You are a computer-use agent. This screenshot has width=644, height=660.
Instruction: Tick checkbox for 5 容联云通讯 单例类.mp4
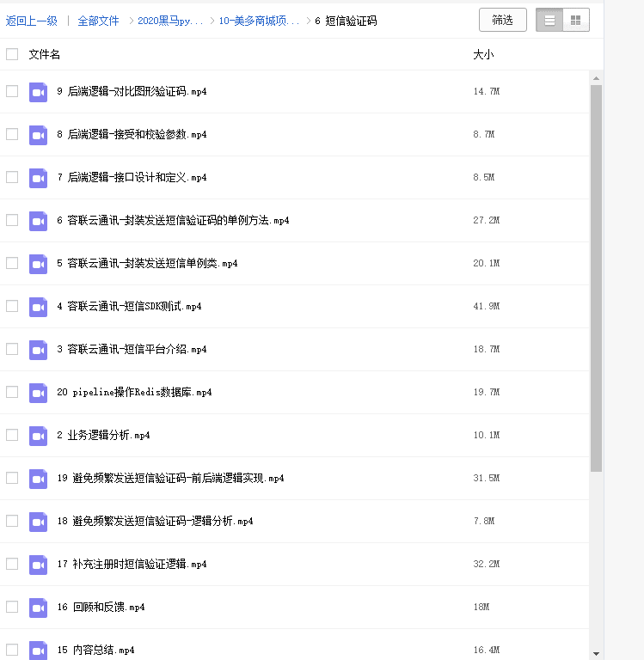[x=12, y=263]
